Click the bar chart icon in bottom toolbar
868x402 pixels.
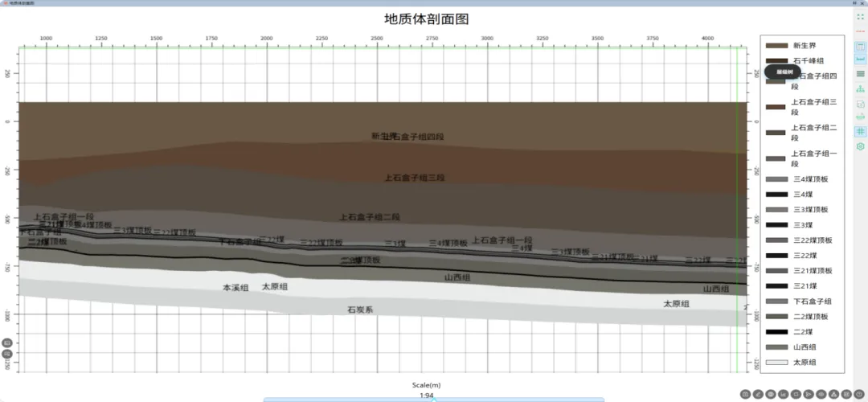(x=784, y=394)
